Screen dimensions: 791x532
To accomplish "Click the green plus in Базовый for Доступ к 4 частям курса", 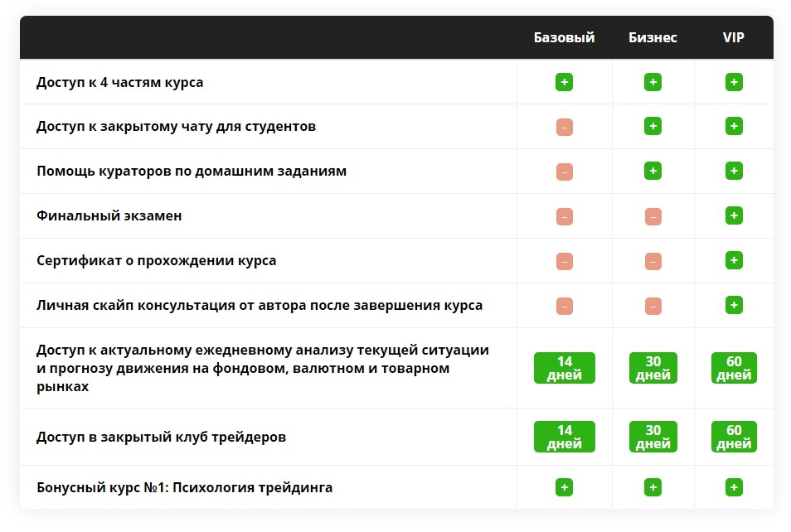I will (x=564, y=82).
